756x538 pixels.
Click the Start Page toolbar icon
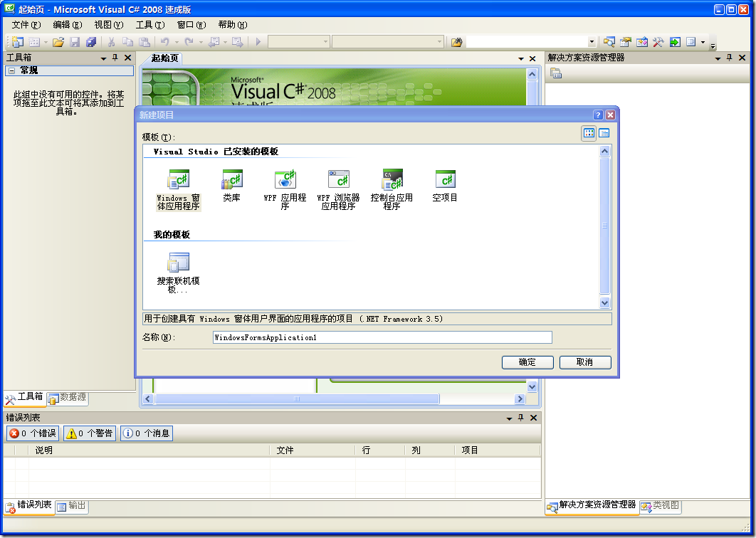[675, 43]
